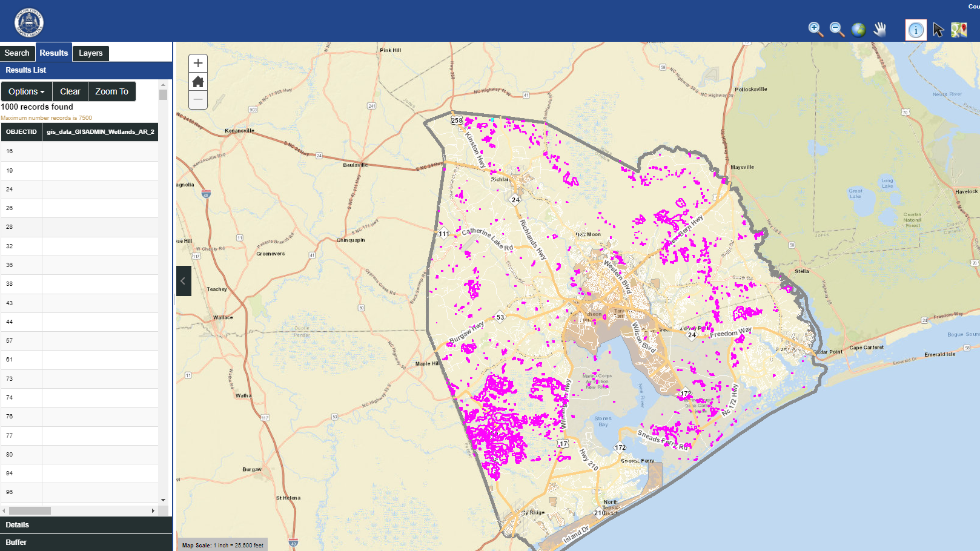
Task: Open the Google Maps icon
Action: (959, 29)
